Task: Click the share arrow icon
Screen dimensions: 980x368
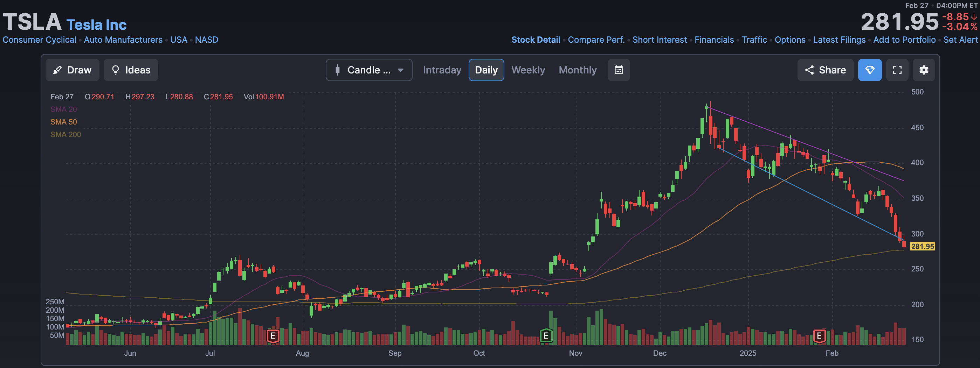Action: pos(809,70)
